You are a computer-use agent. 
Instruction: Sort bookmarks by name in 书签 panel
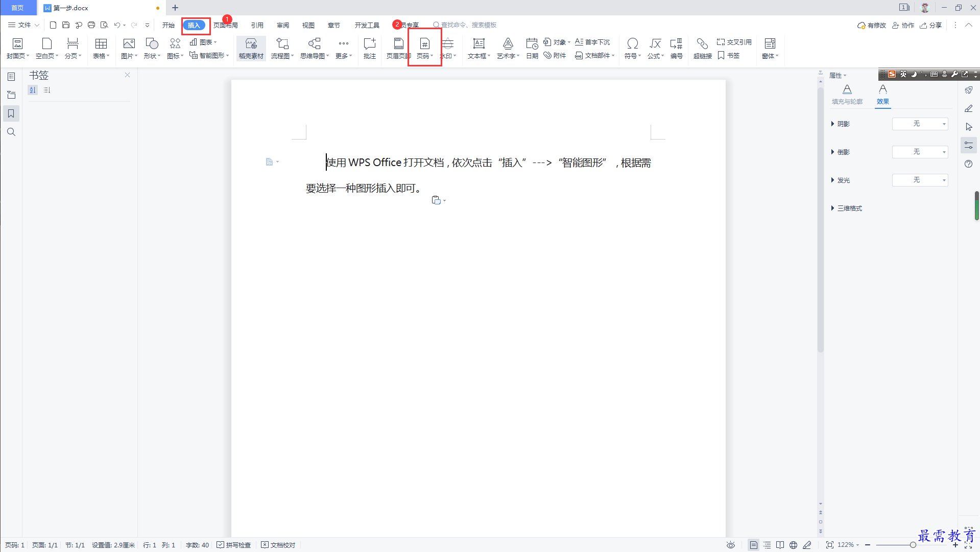pos(33,90)
